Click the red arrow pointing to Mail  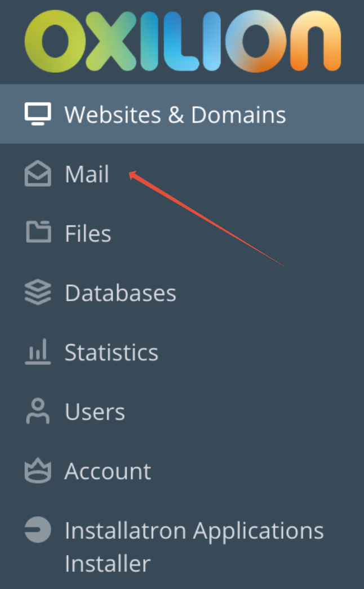point(207,219)
